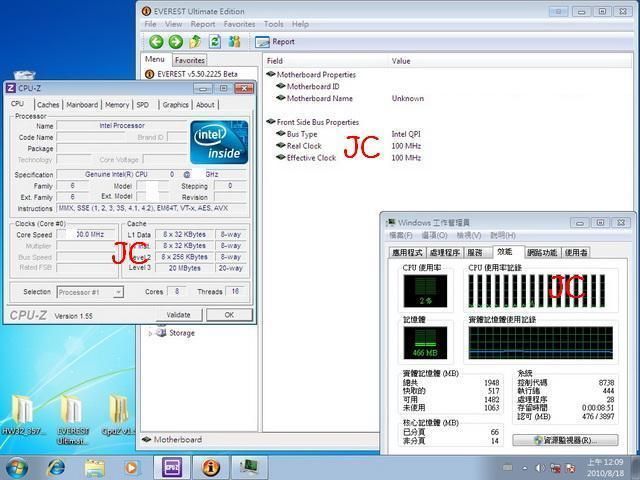Viewport: 640px width, 480px height.
Task: Open the EVEREST Favorites menu
Action: click(x=239, y=24)
